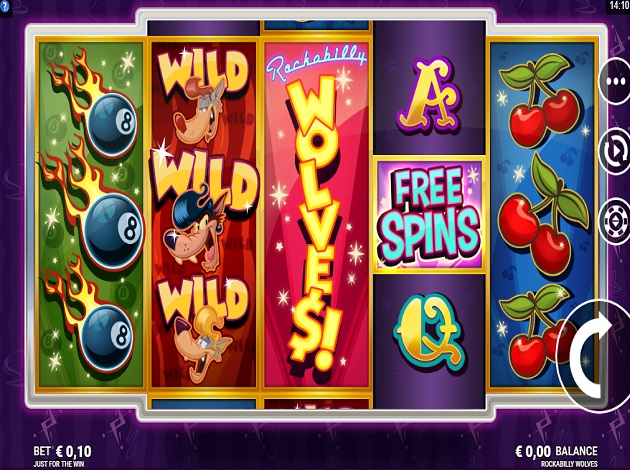Select the Free Spins scatter symbol
The height and width of the screenshot is (470, 630).
pyautogui.click(x=429, y=215)
